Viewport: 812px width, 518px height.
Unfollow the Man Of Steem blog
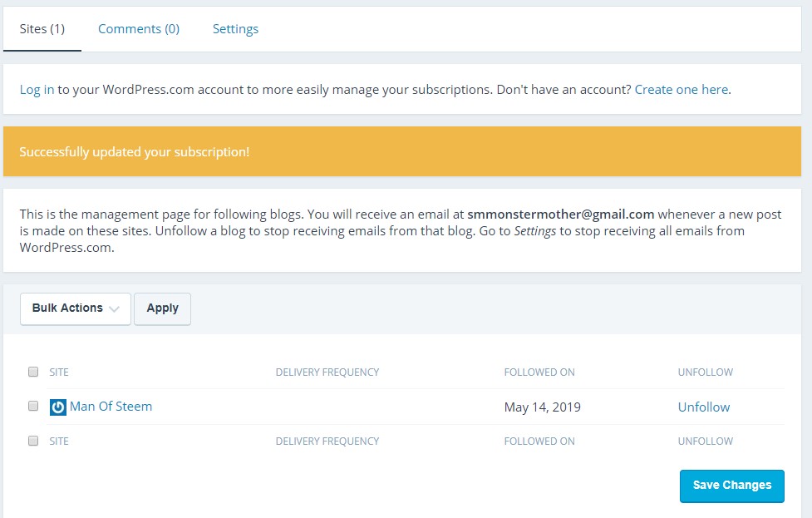[x=703, y=407]
